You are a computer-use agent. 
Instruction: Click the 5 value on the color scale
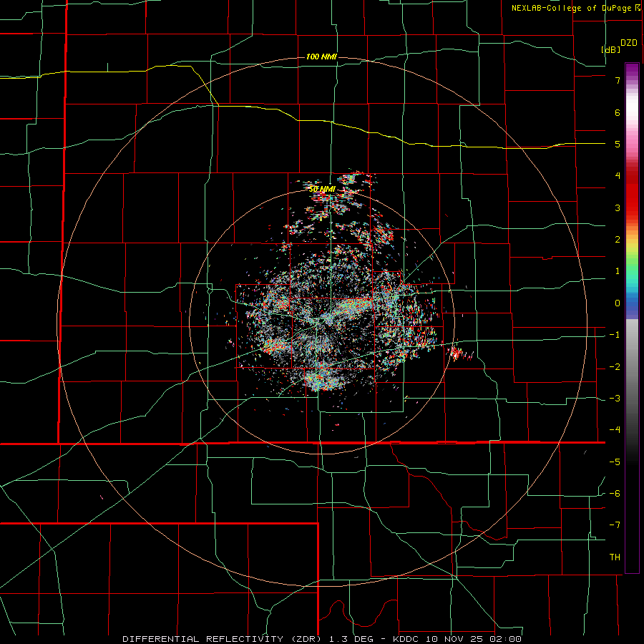point(618,144)
